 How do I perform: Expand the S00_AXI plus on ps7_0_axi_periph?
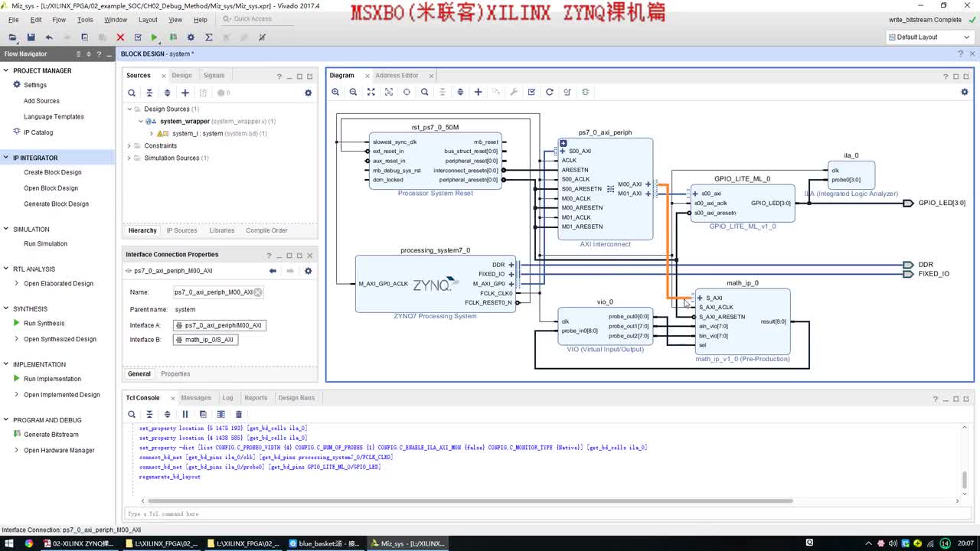pyautogui.click(x=563, y=151)
